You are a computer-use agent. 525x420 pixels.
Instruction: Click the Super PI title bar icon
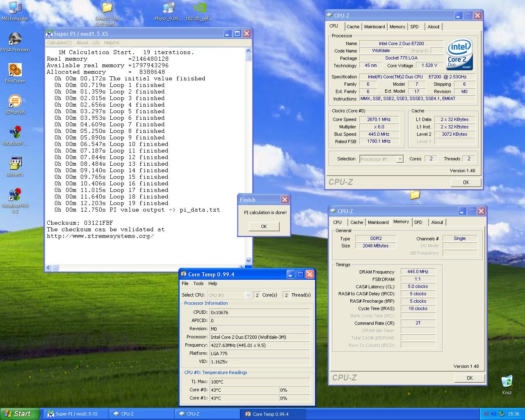click(x=49, y=33)
